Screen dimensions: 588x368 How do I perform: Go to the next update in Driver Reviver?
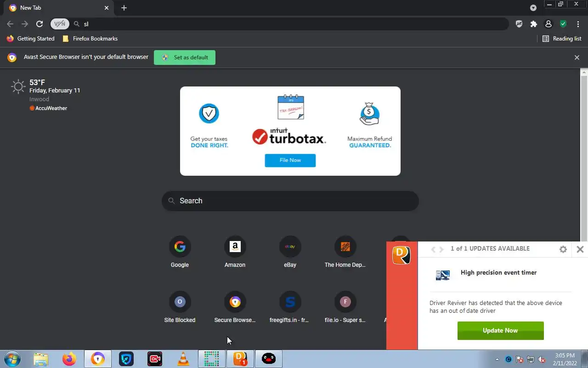(x=441, y=249)
